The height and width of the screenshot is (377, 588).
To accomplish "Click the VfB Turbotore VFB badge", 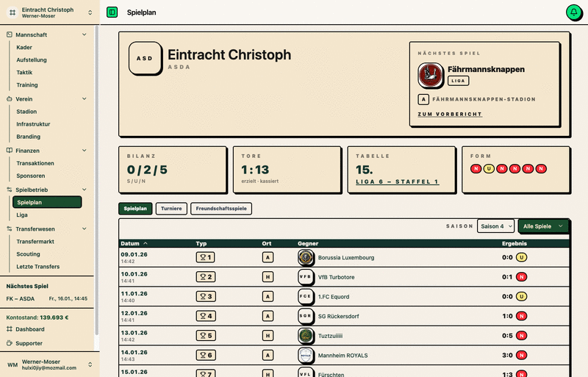I will [x=306, y=277].
